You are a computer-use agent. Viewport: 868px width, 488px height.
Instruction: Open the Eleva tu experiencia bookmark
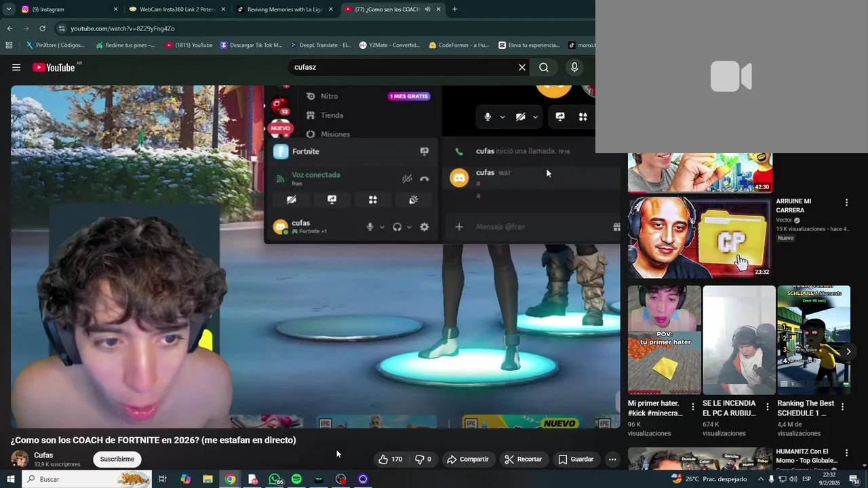[529, 45]
